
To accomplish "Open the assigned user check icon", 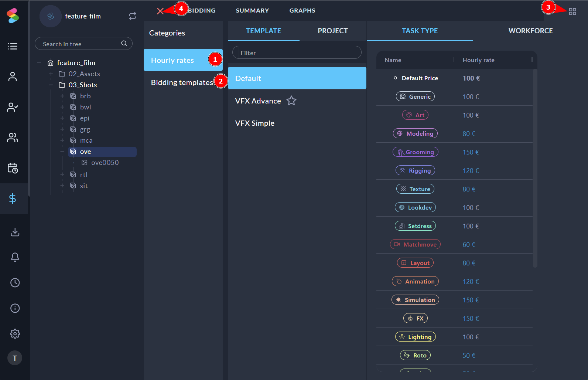I will [x=13, y=107].
